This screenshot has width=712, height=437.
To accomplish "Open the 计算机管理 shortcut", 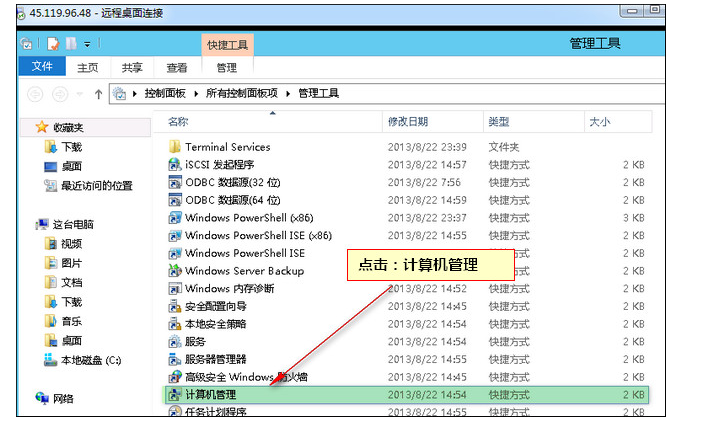I will point(210,395).
